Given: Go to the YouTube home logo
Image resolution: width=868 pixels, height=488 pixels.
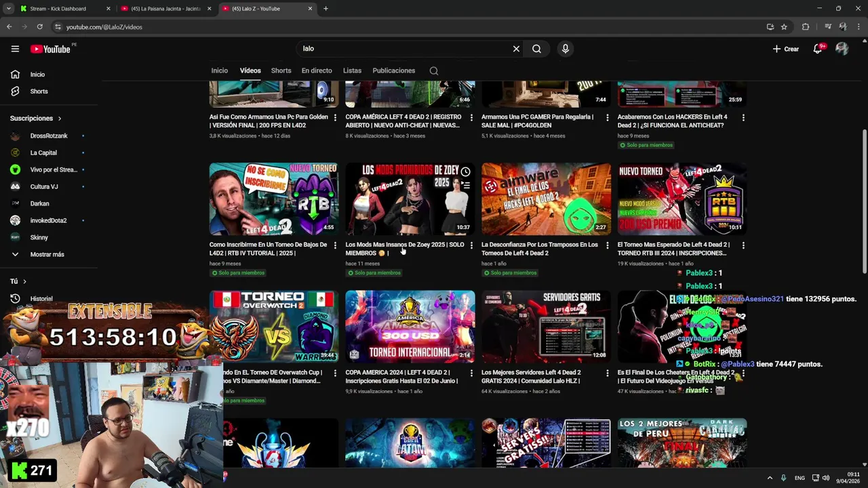Looking at the screenshot, I should tap(51, 49).
